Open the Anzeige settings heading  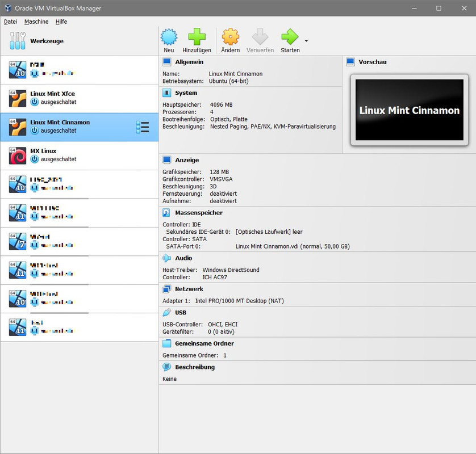coord(187,160)
